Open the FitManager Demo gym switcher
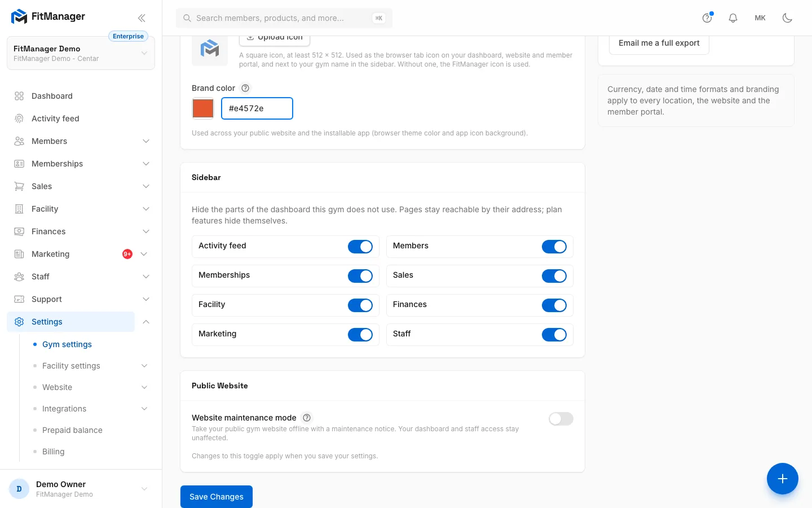This screenshot has height=508, width=812. pos(81,53)
